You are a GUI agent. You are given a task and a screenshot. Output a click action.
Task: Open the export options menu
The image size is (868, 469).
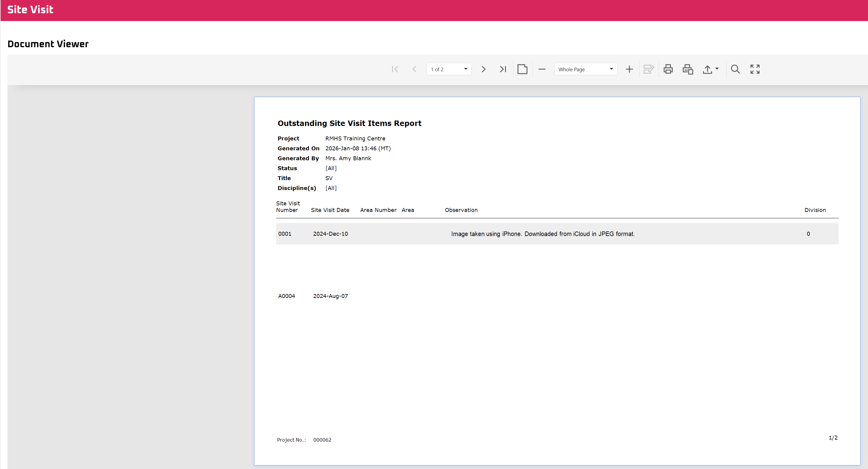pos(711,69)
